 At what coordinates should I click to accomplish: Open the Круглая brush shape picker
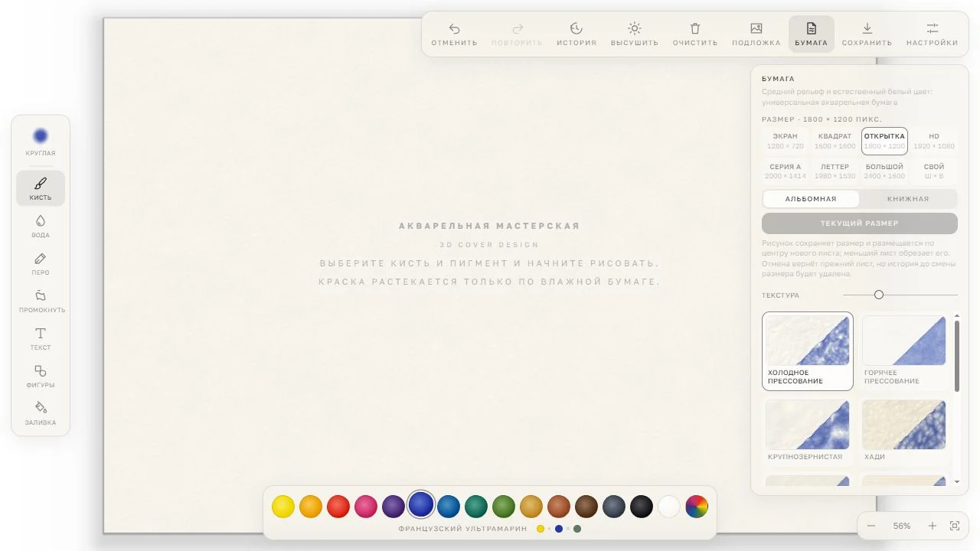(41, 142)
